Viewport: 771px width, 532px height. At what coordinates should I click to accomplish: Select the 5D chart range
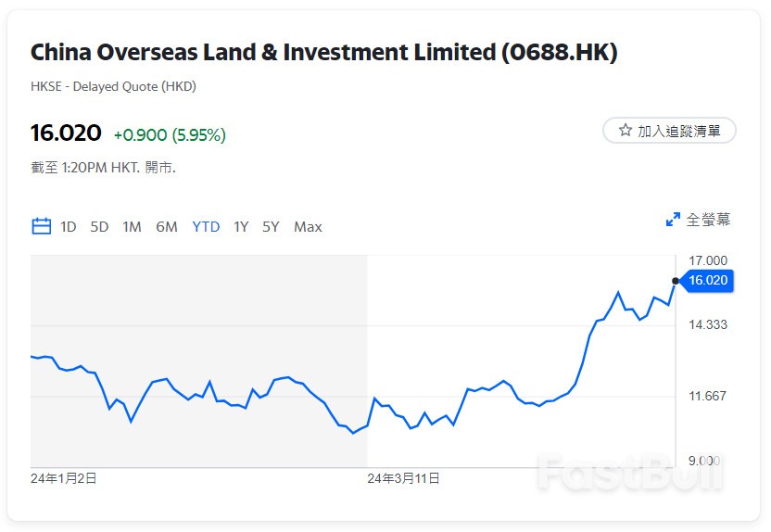(x=99, y=227)
